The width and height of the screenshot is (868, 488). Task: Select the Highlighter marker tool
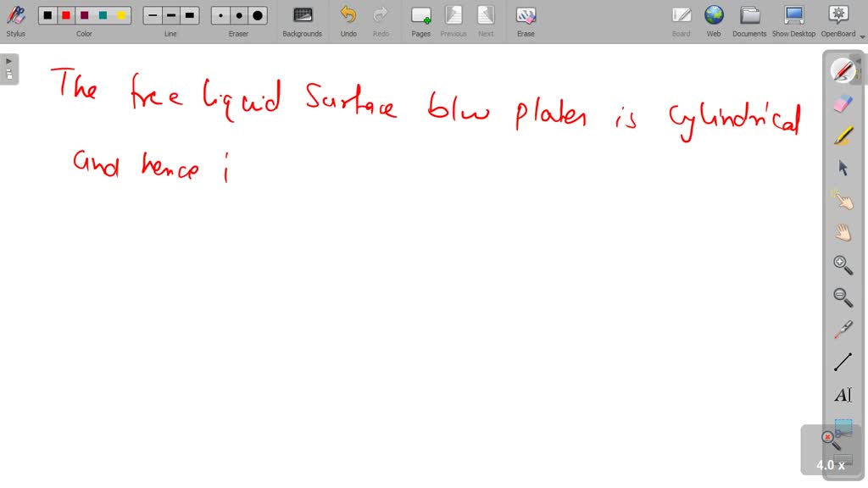click(843, 136)
